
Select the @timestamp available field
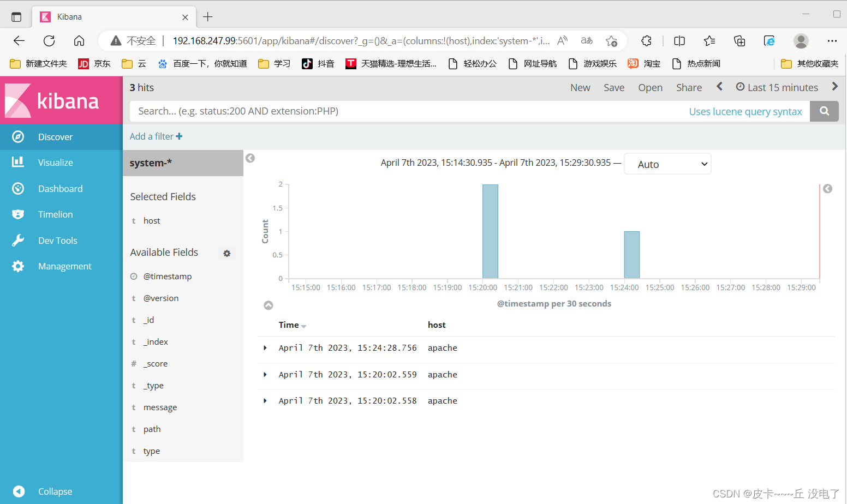[168, 277]
